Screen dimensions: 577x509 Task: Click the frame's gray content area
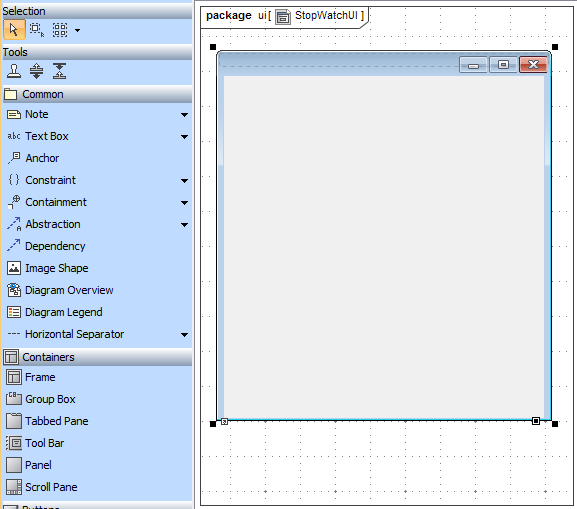coord(384,247)
